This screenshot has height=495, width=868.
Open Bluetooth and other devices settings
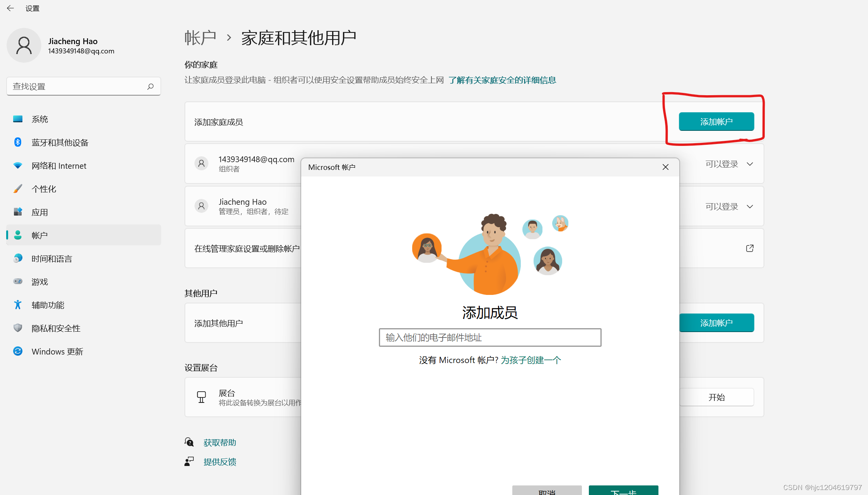[x=60, y=142]
